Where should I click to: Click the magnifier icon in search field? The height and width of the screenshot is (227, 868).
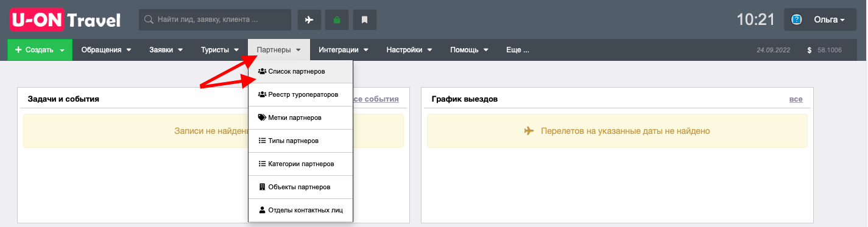(x=148, y=19)
